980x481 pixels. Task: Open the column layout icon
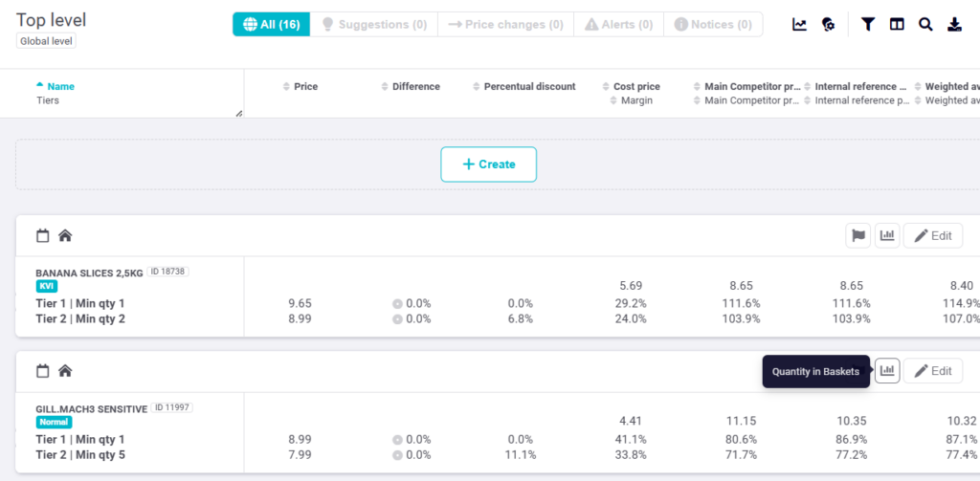coord(897,24)
